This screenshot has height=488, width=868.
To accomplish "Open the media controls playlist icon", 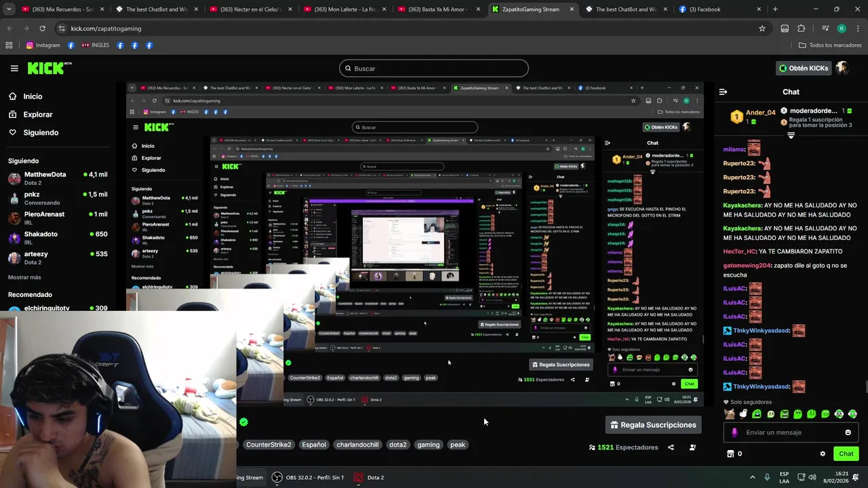I will pyautogui.click(x=825, y=28).
